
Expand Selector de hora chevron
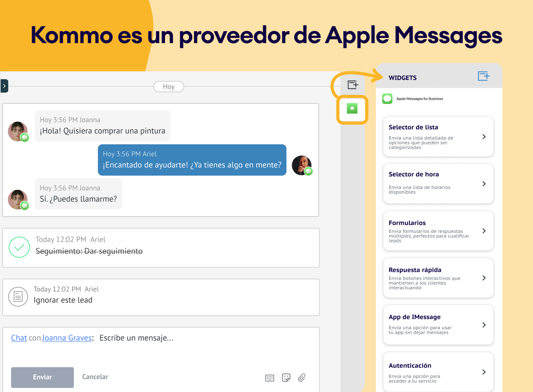point(484,183)
